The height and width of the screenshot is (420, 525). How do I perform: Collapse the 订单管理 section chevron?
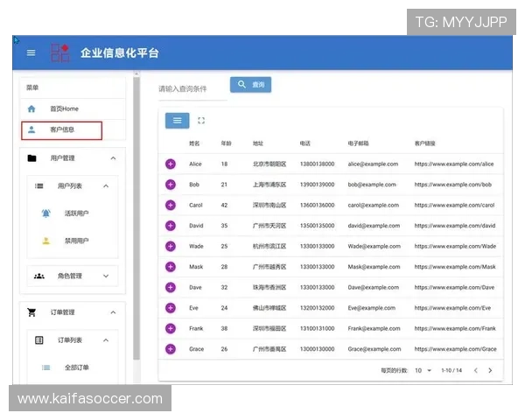pos(113,312)
